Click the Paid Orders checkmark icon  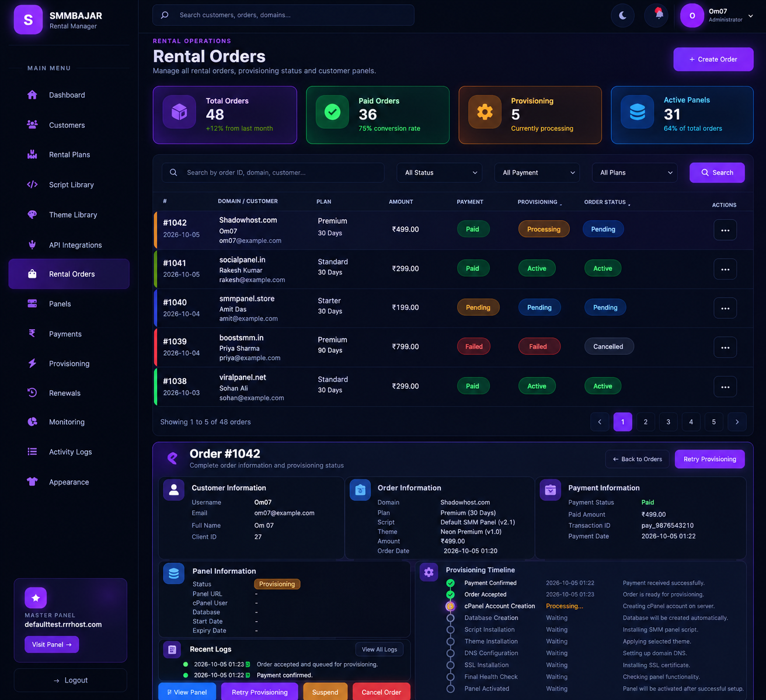click(332, 112)
